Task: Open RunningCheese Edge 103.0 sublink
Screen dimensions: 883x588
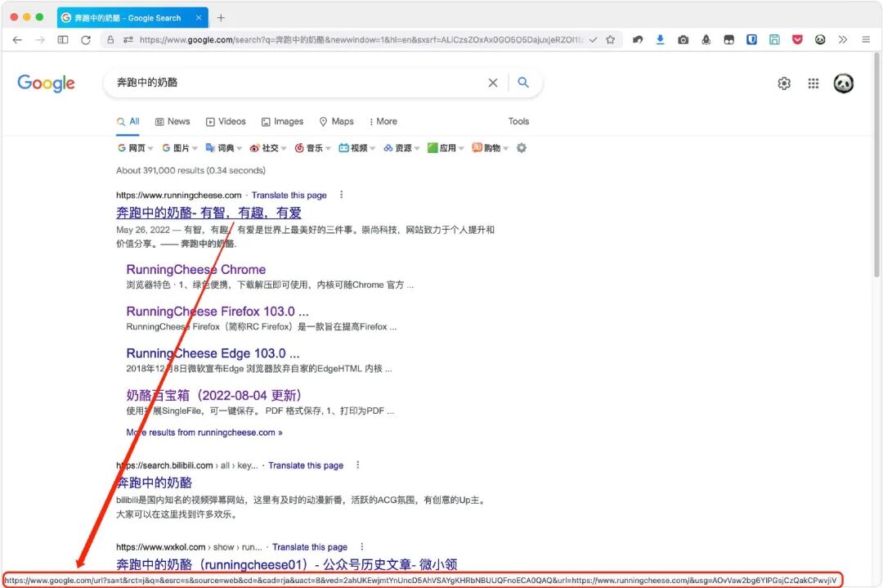Action: click(213, 353)
